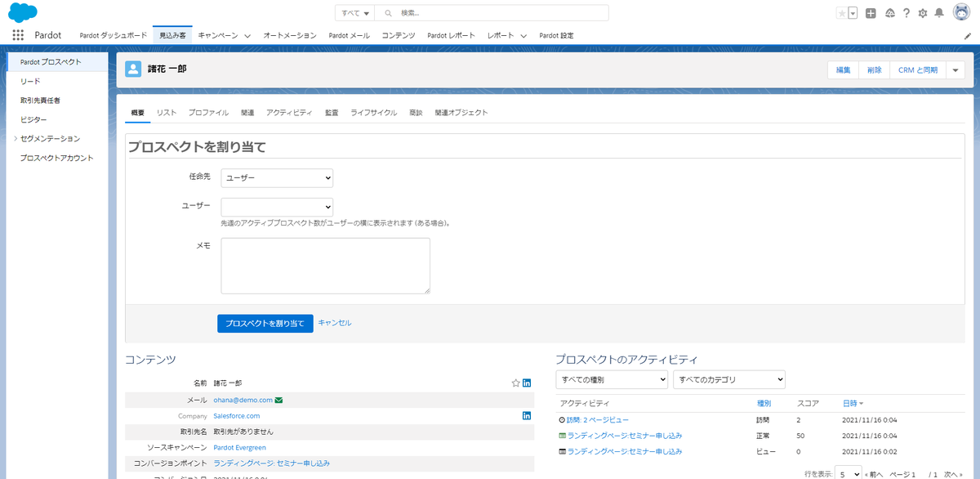
Task: Open the Salesforce.com company link
Action: pos(237,415)
